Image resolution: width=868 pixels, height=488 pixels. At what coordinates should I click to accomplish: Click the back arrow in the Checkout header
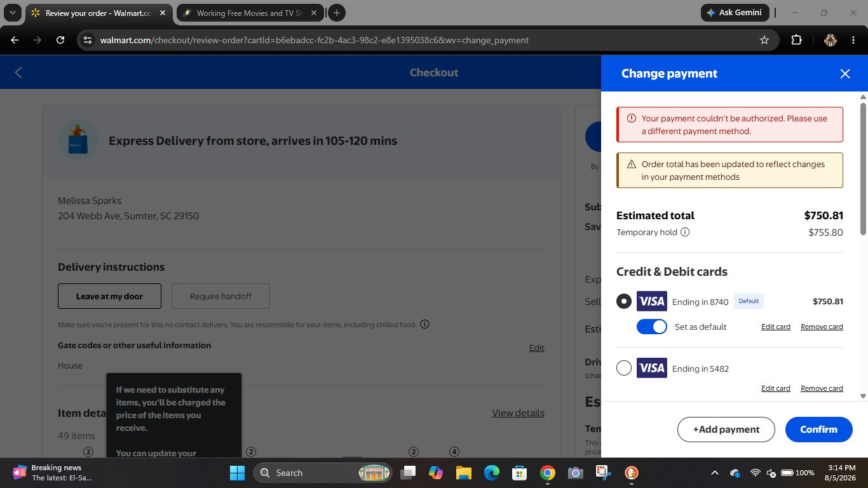pyautogui.click(x=18, y=72)
